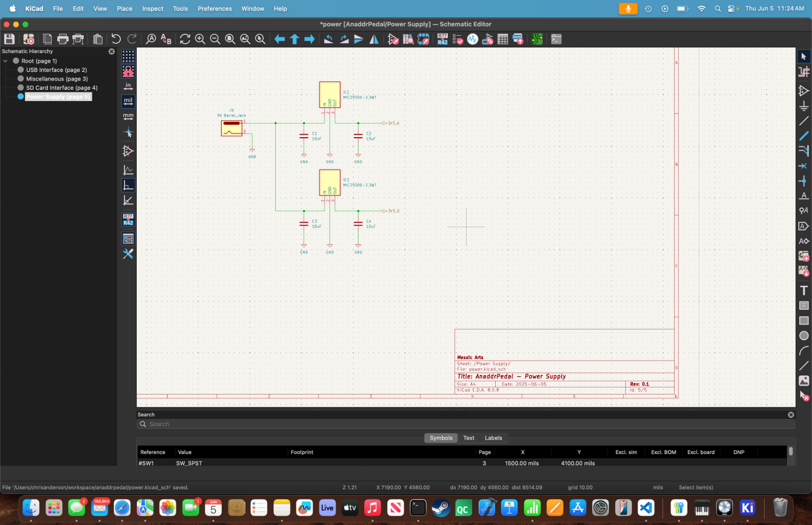
Task: Undo the last edit
Action: click(116, 39)
